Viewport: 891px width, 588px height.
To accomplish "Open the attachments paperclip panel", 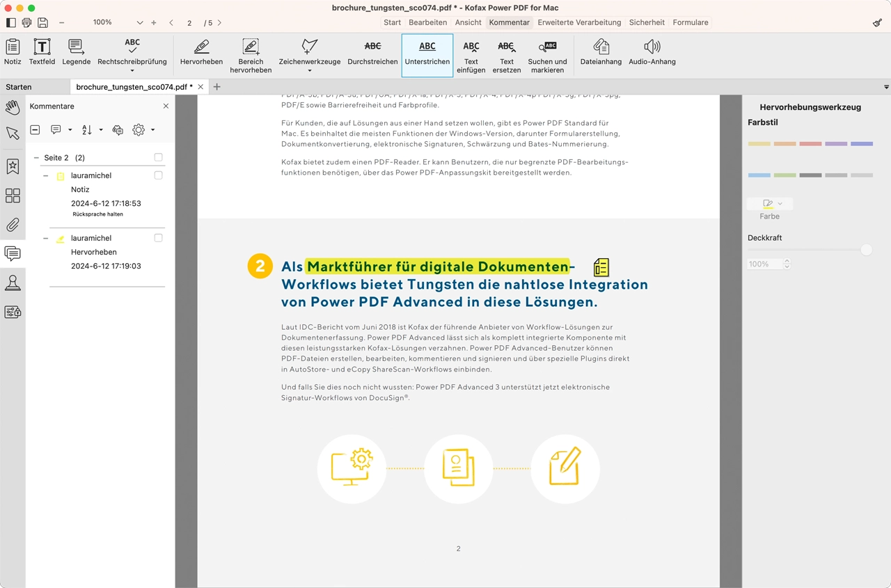I will tap(13, 225).
